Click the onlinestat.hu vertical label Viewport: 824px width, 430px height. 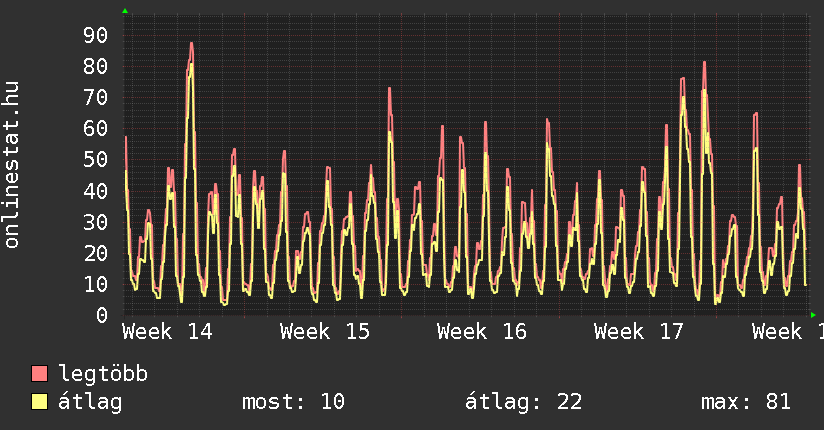(13, 166)
